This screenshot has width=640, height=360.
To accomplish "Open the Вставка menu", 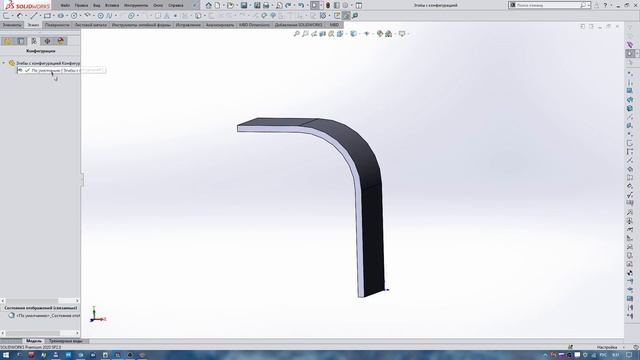I will [112, 5].
